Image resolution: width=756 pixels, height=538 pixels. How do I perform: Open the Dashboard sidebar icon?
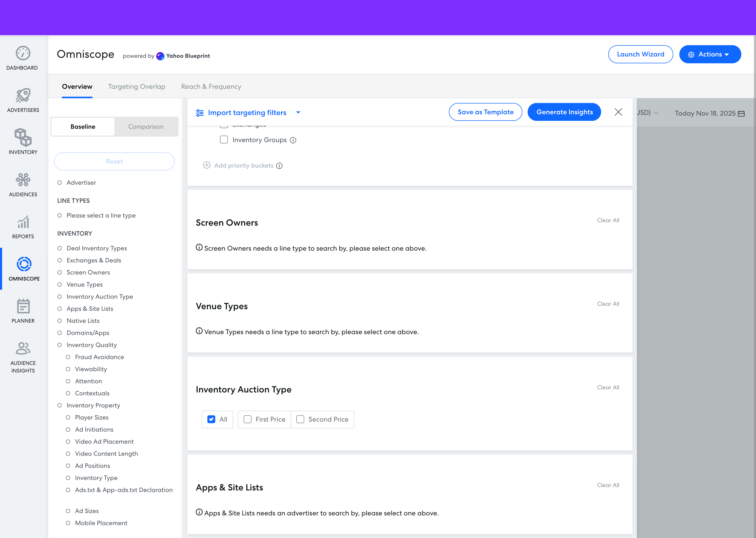coord(23,53)
